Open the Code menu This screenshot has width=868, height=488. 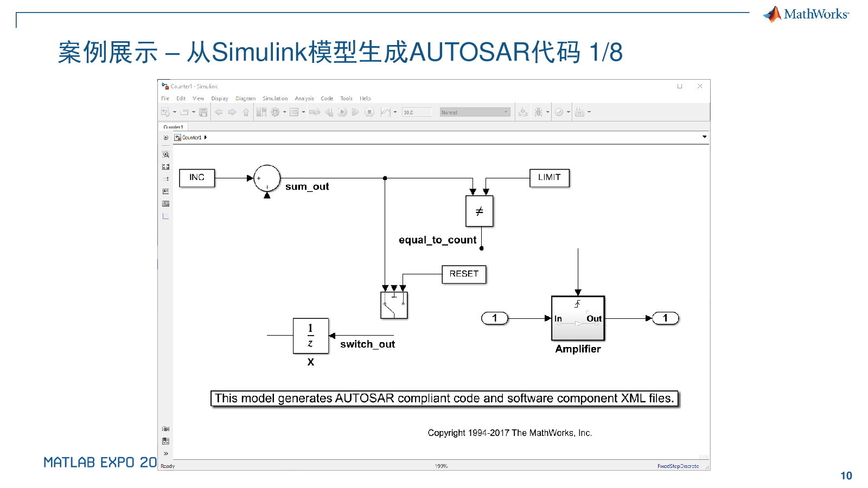(x=327, y=99)
